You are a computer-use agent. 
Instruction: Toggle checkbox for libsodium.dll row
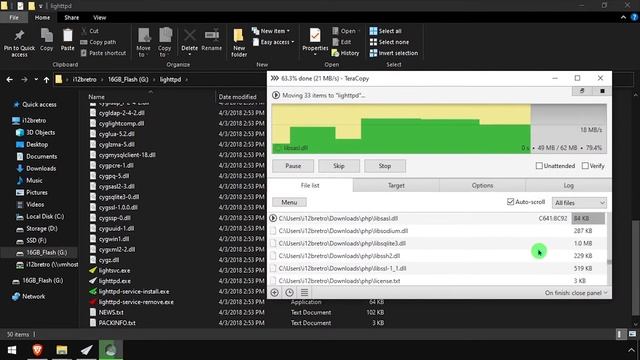(273, 231)
